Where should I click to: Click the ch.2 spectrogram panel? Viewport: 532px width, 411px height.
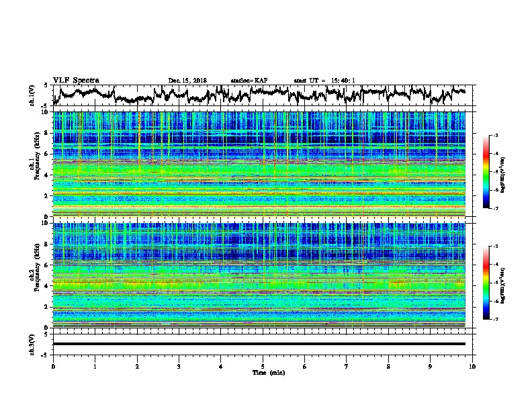click(259, 275)
